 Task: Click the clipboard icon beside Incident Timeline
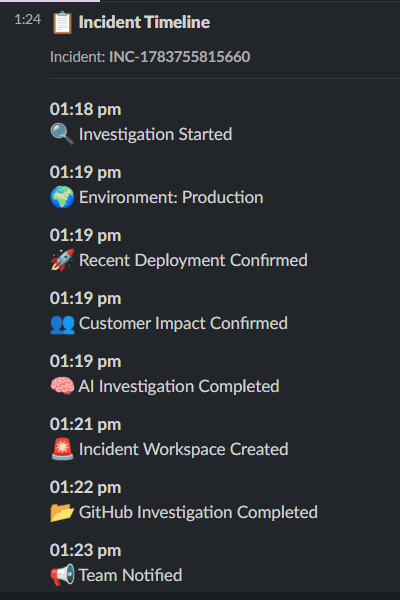pos(62,23)
